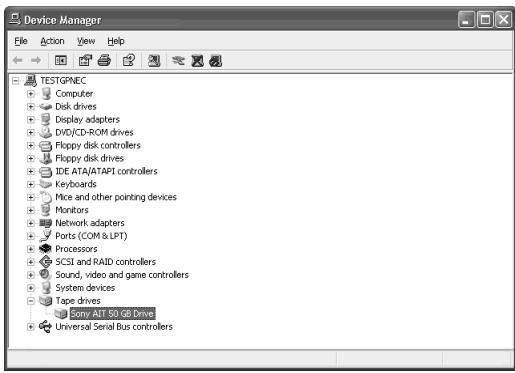Viewport: 515px width, 373px height.
Task: Click the Disk drives category icon
Action: click(45, 107)
